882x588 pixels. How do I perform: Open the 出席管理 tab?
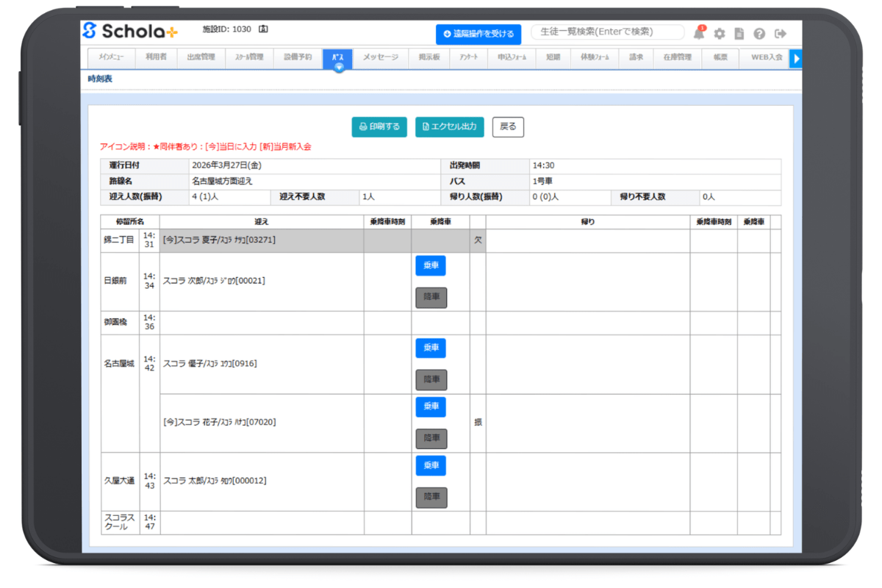pos(201,58)
